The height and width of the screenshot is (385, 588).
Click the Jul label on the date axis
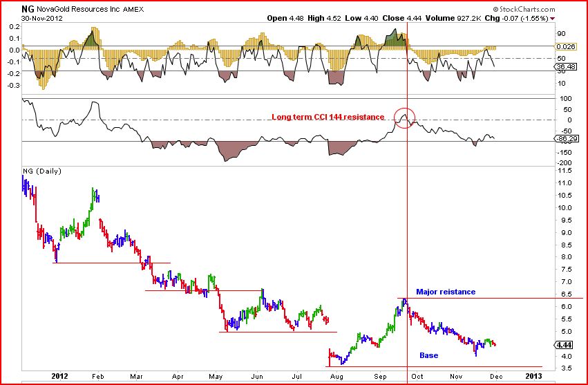click(x=297, y=376)
